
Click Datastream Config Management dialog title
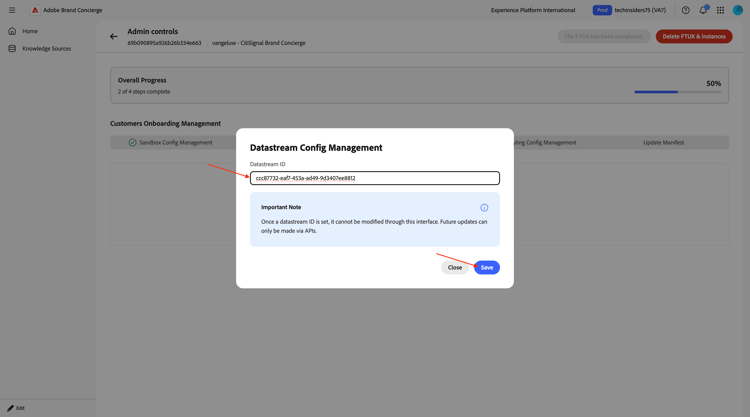click(x=316, y=148)
